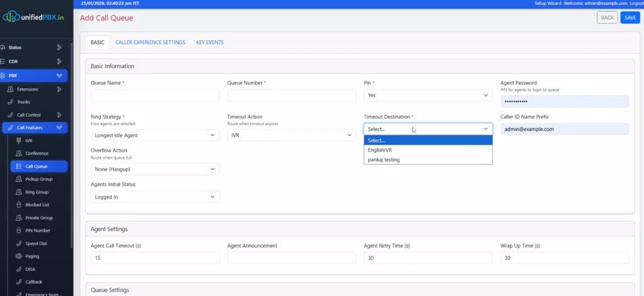
Task: Click the Queue Number input field
Action: tap(292, 95)
